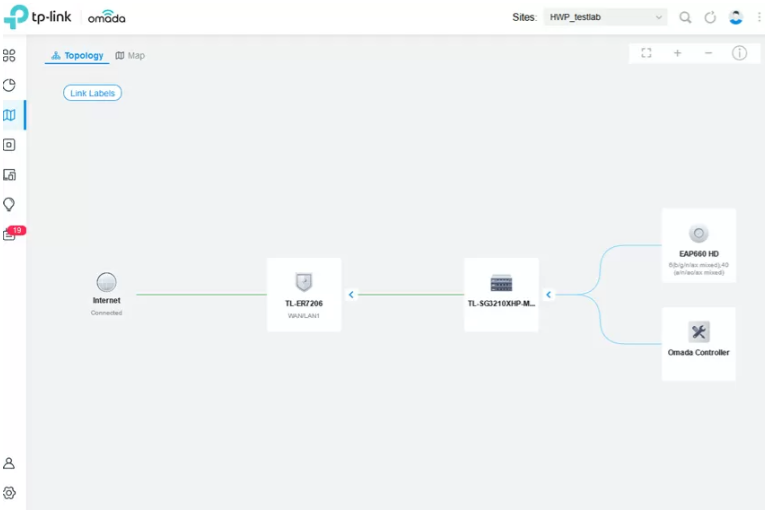This screenshot has width=765, height=512.
Task: Collapse the TL-SG3210XHP-M switch branch arrow
Action: point(548,295)
